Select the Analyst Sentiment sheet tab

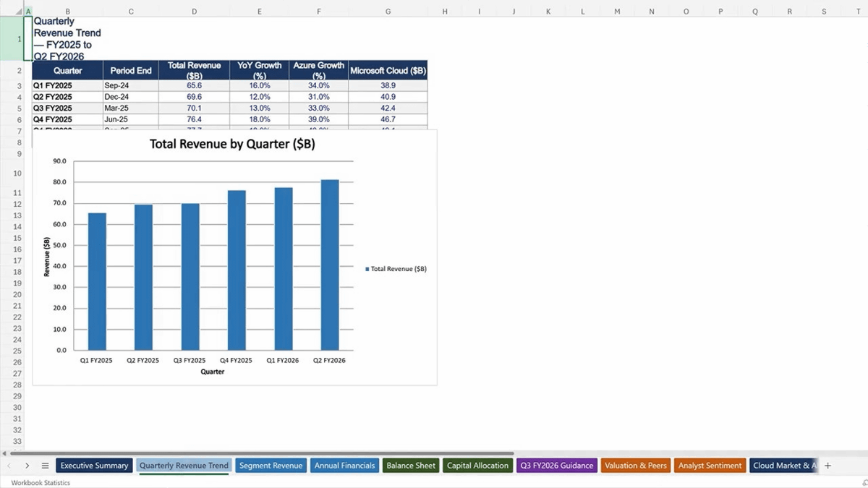(710, 466)
